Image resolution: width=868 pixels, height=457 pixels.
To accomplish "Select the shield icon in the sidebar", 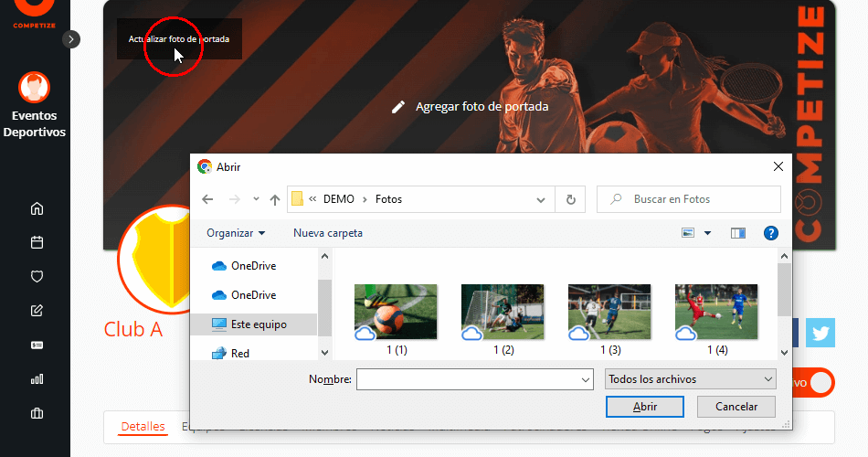I will click(37, 276).
